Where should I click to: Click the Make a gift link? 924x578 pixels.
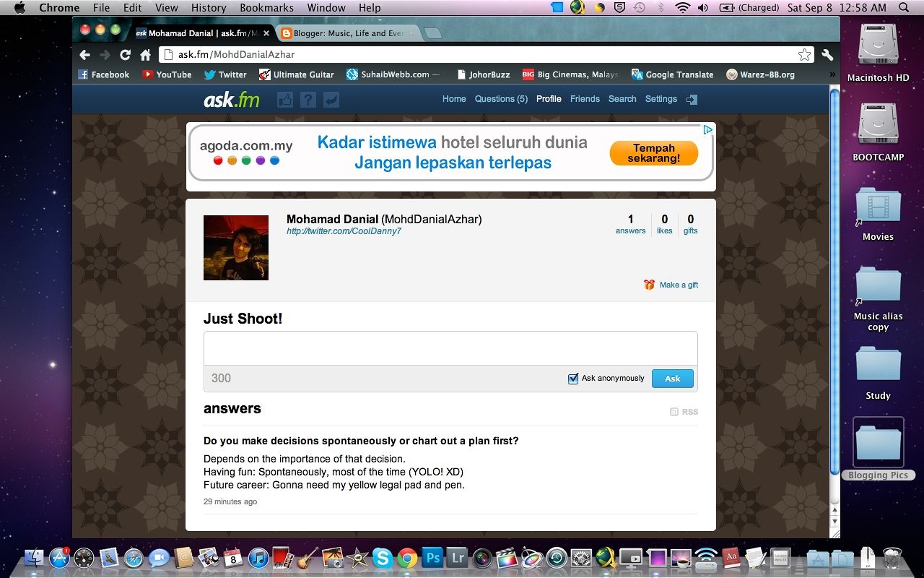(x=678, y=285)
